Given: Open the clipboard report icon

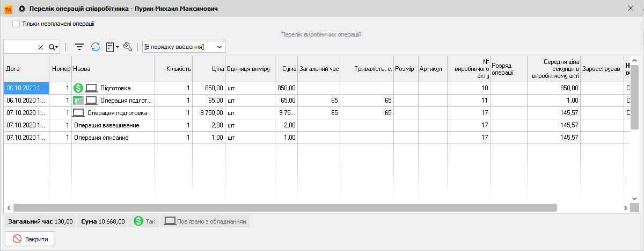Looking at the screenshot, I should tap(110, 47).
